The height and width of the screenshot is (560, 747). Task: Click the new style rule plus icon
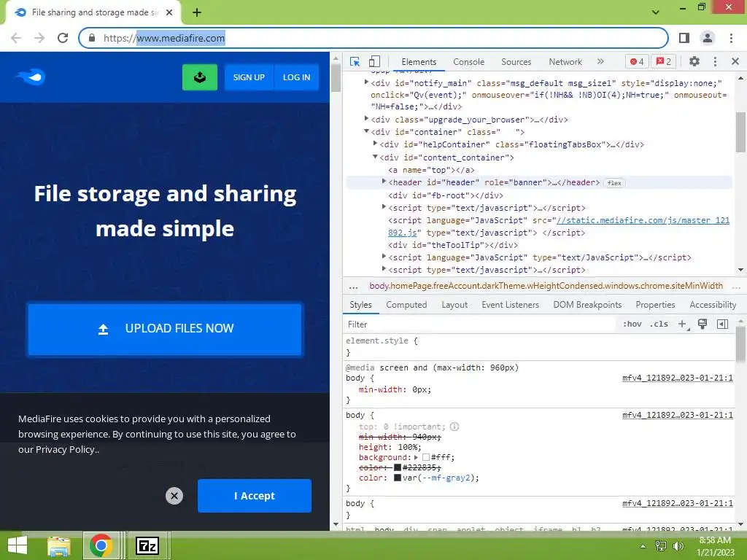(x=683, y=324)
